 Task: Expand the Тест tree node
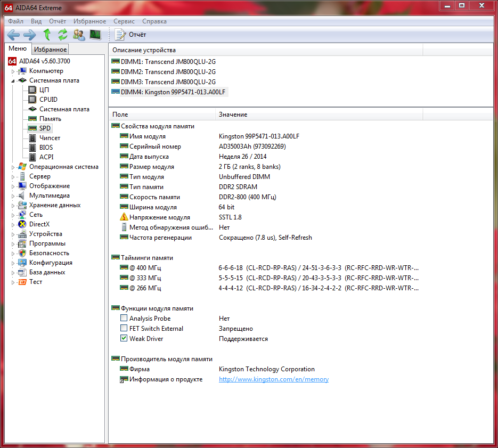(x=13, y=282)
